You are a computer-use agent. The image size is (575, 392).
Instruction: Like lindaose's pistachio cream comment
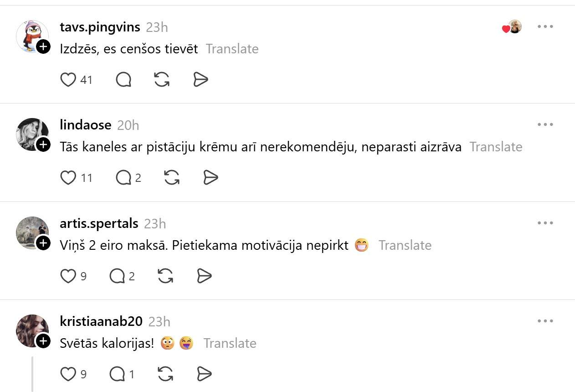(x=68, y=178)
